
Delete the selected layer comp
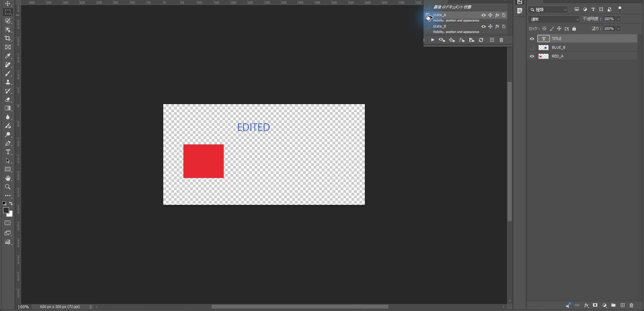click(501, 40)
